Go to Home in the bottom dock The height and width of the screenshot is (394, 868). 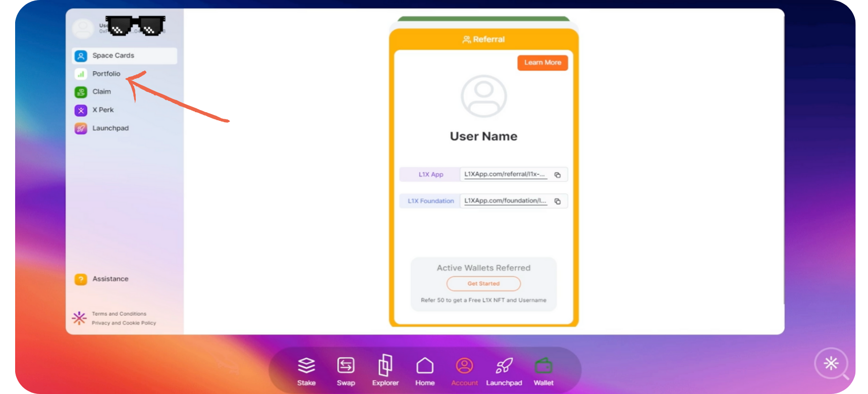click(425, 371)
